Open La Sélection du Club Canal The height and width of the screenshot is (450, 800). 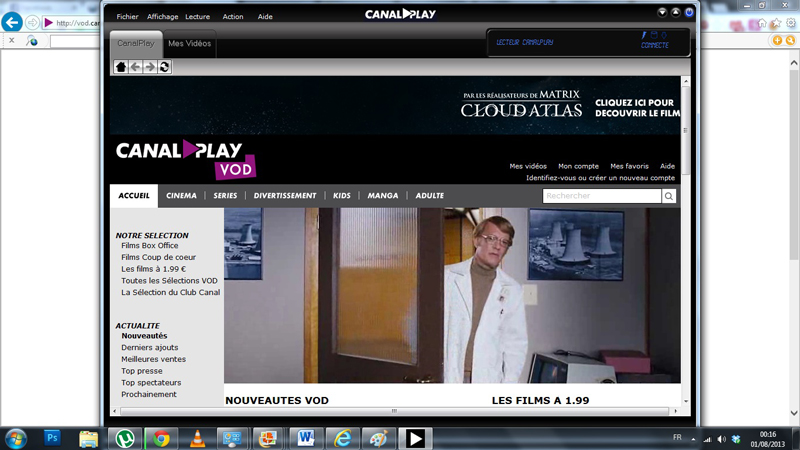(170, 292)
